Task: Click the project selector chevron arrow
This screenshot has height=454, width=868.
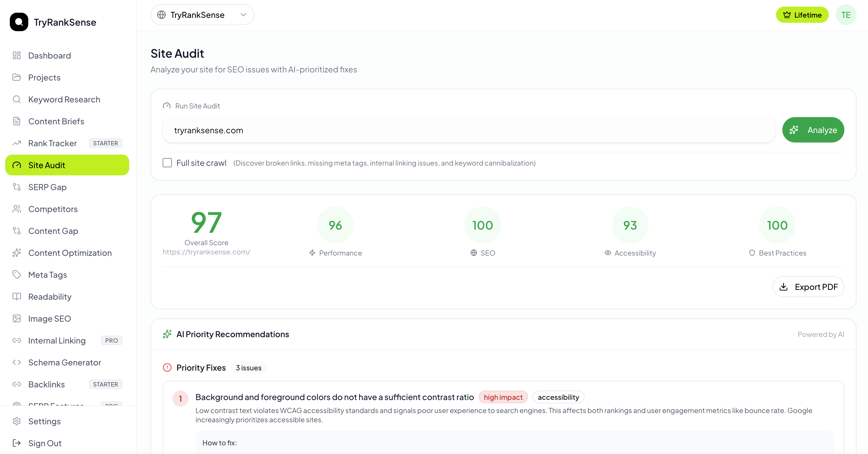Action: pyautogui.click(x=243, y=15)
